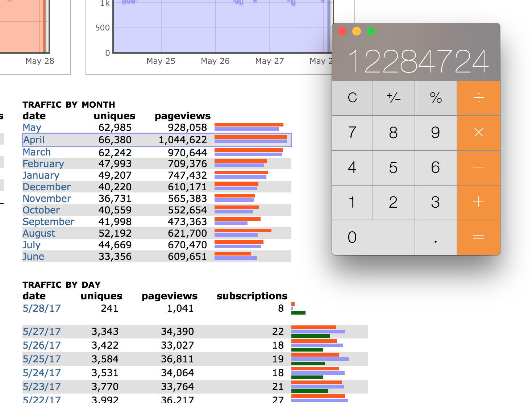Viewport: 532px width, 403px height.
Task: Click the calculator display showing 12284724
Action: pyautogui.click(x=418, y=61)
